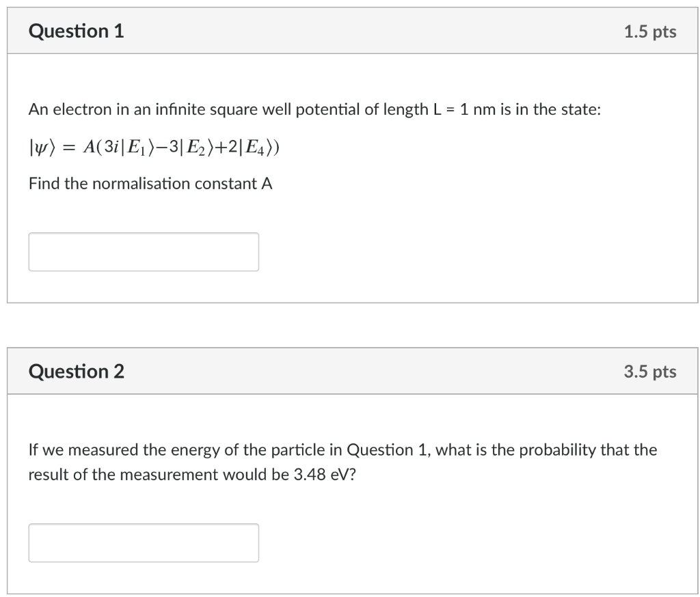Image resolution: width=700 pixels, height=597 pixels.
Task: Click the "1.5 pts" points label
Action: pyautogui.click(x=649, y=31)
